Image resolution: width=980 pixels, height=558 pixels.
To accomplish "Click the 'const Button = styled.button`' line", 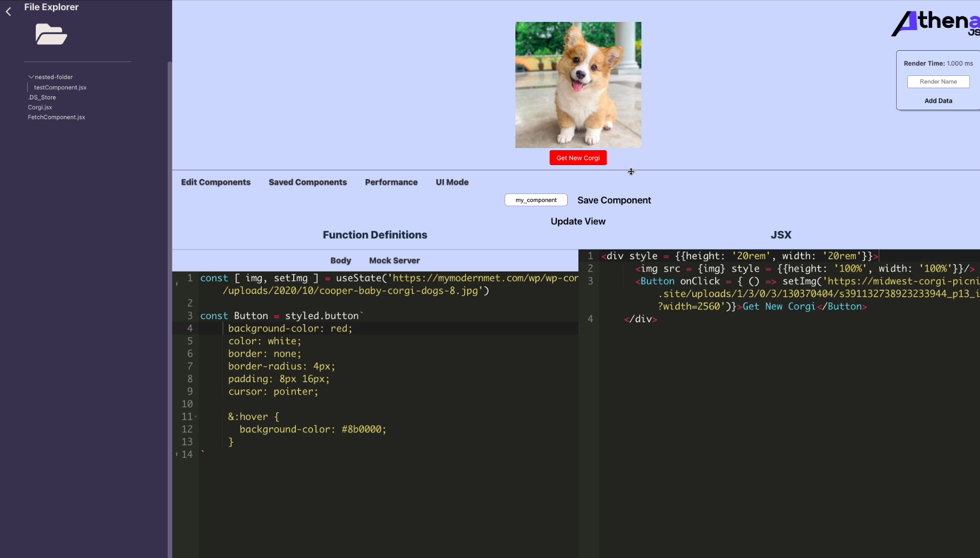I will [x=281, y=316].
